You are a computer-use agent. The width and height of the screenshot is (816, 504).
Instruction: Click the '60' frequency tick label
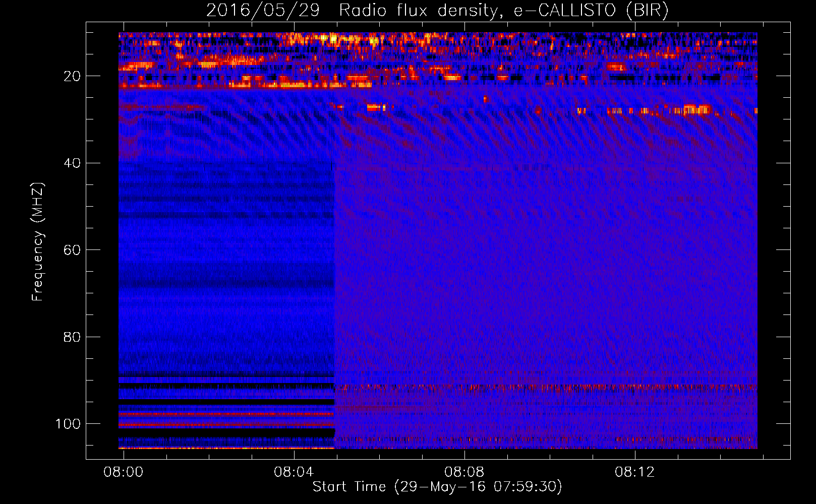click(72, 250)
